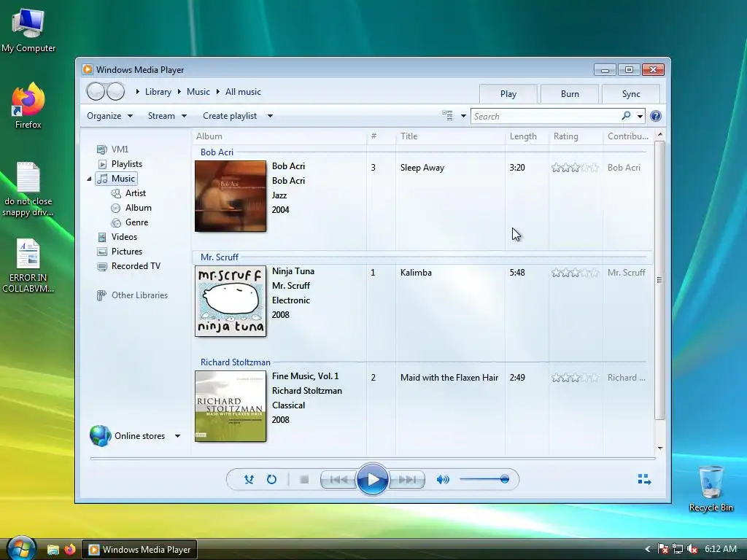Switch to the Burn tab

pos(570,94)
